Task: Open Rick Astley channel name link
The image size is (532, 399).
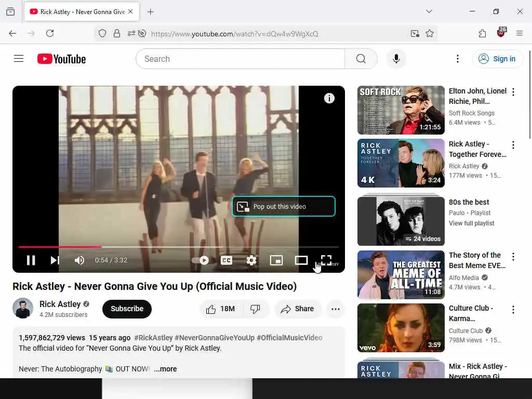Action: pos(60,304)
